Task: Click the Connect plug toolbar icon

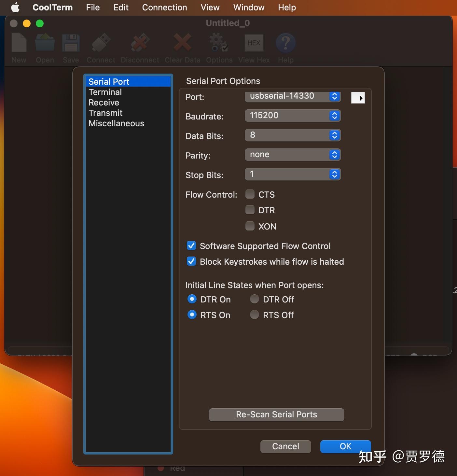Action: (x=101, y=43)
